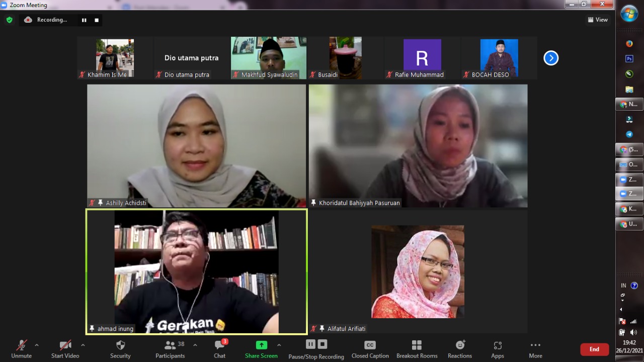The width and height of the screenshot is (644, 362).
Task: Click the green encryption shield icon
Action: pos(9,20)
